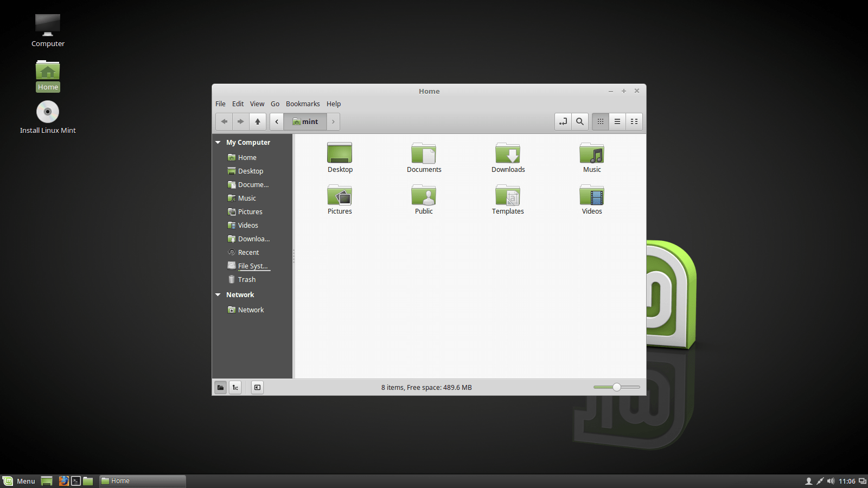
Task: Go up to the parent folder
Action: click(258, 121)
